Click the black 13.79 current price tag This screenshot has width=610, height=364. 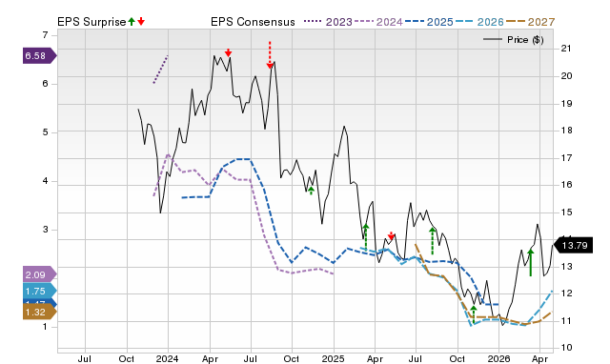(x=573, y=246)
